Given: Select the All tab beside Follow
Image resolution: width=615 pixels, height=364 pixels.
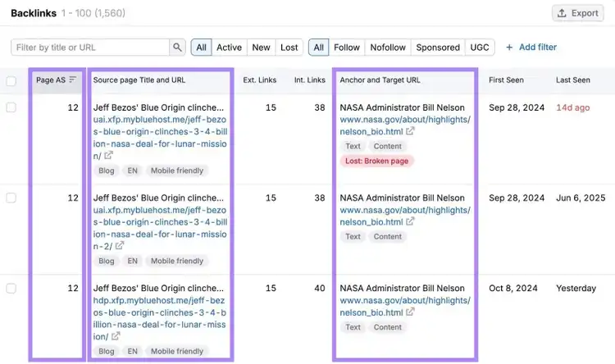Looking at the screenshot, I should [x=318, y=48].
